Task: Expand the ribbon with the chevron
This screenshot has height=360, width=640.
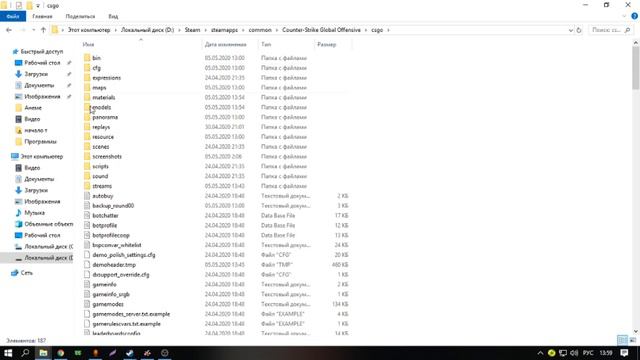Action: click(x=624, y=16)
